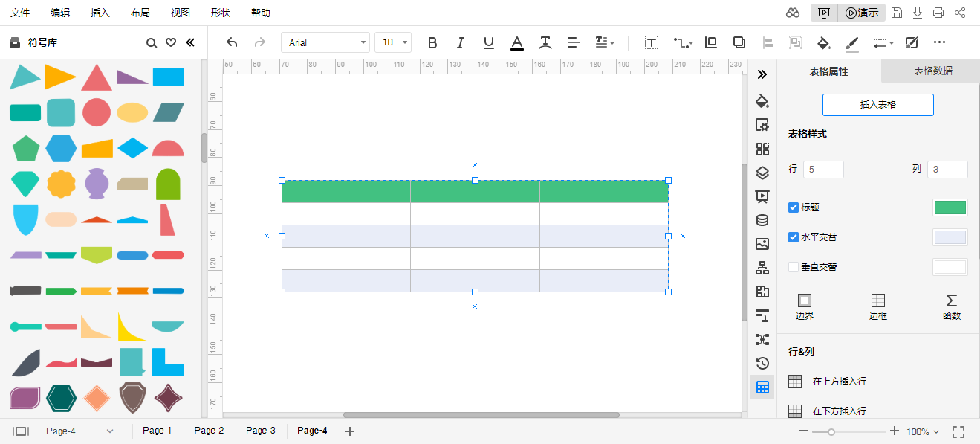Image resolution: width=980 pixels, height=444 pixels.
Task: Open the 插入 menu
Action: pyautogui.click(x=100, y=13)
